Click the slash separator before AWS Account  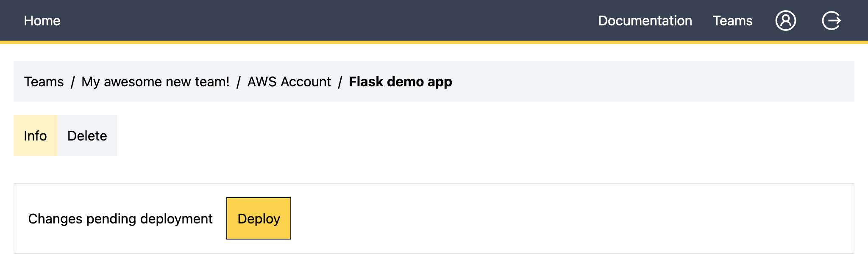(239, 82)
